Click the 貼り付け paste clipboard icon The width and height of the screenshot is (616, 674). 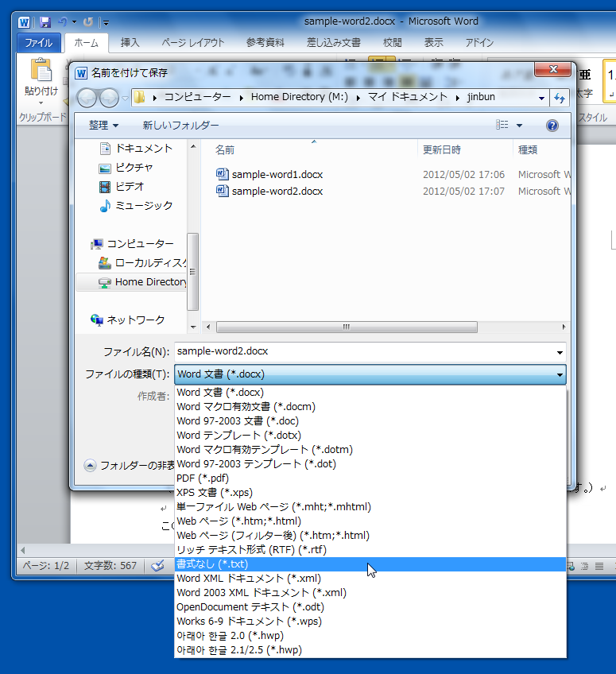(41, 70)
